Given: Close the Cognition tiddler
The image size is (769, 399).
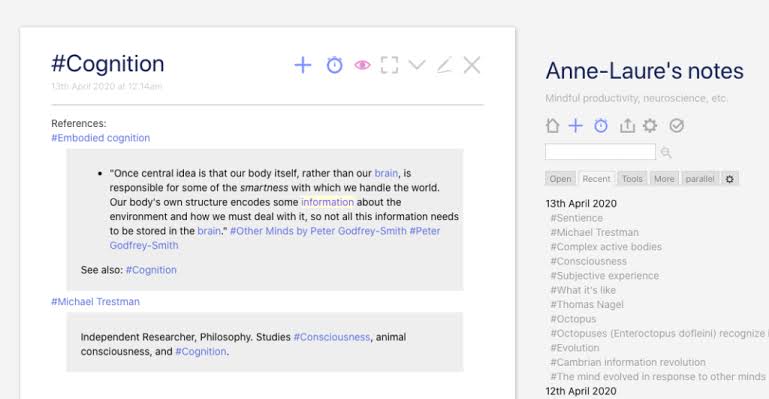Looking at the screenshot, I should (x=472, y=65).
